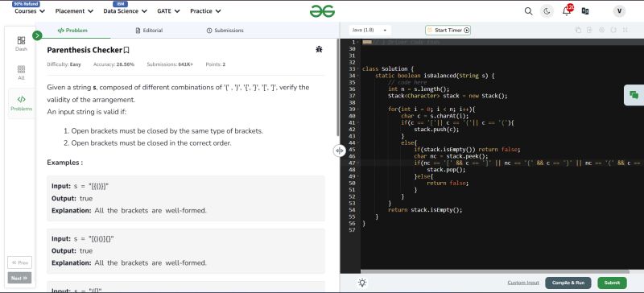Open the Dash sidebar icon
The height and width of the screenshot is (293, 644).
pyautogui.click(x=22, y=43)
